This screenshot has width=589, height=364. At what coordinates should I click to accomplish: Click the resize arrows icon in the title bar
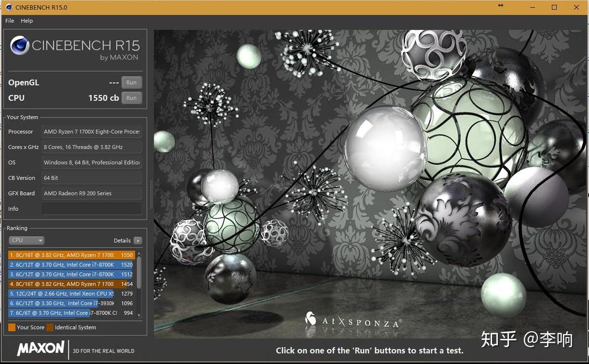[x=500, y=7]
